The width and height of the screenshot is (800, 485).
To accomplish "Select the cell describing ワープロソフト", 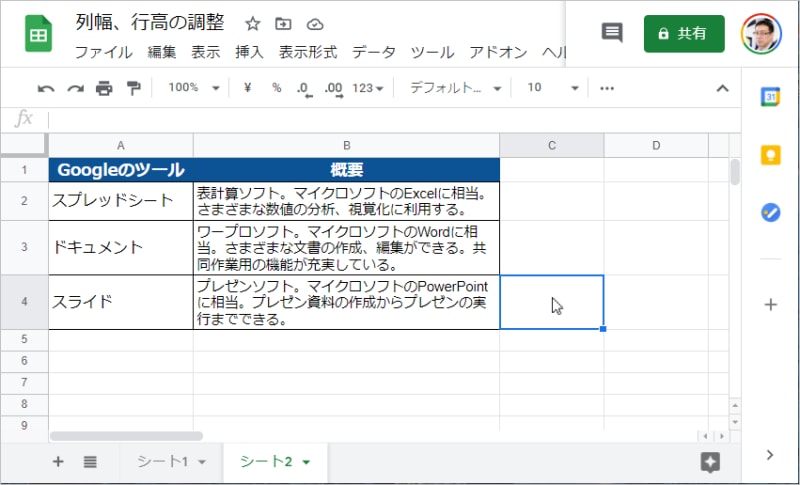I will click(346, 247).
